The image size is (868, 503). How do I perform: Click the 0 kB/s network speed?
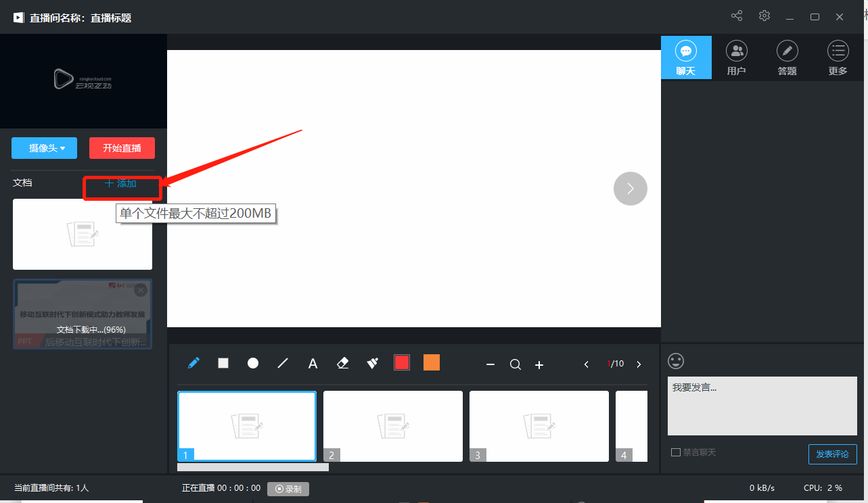pyautogui.click(x=762, y=488)
